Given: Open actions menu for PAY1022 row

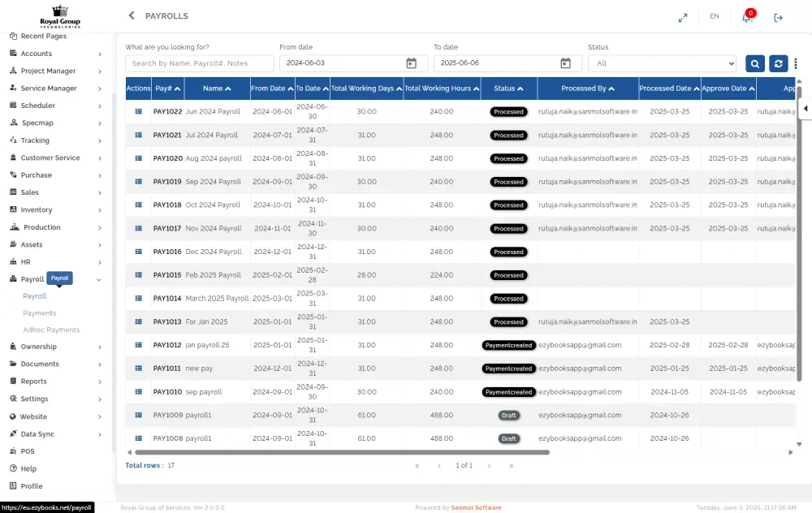Looking at the screenshot, I should coord(138,111).
